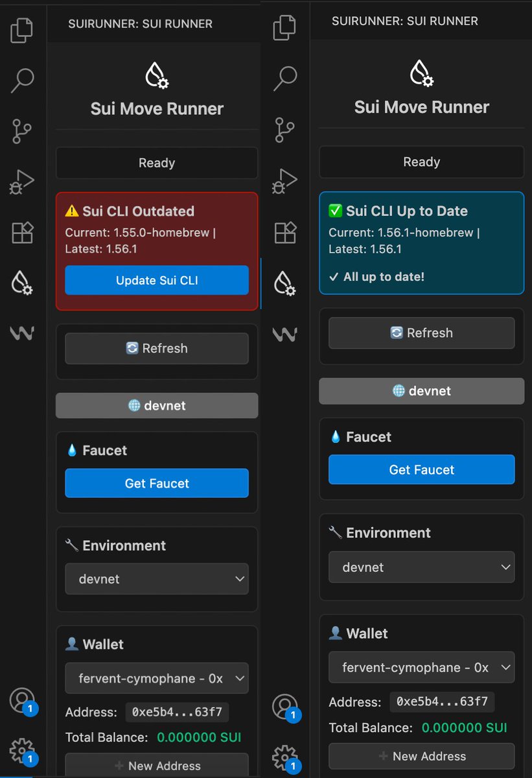Click Refresh button in right panel
This screenshot has width=532, height=778.
pyautogui.click(x=422, y=333)
